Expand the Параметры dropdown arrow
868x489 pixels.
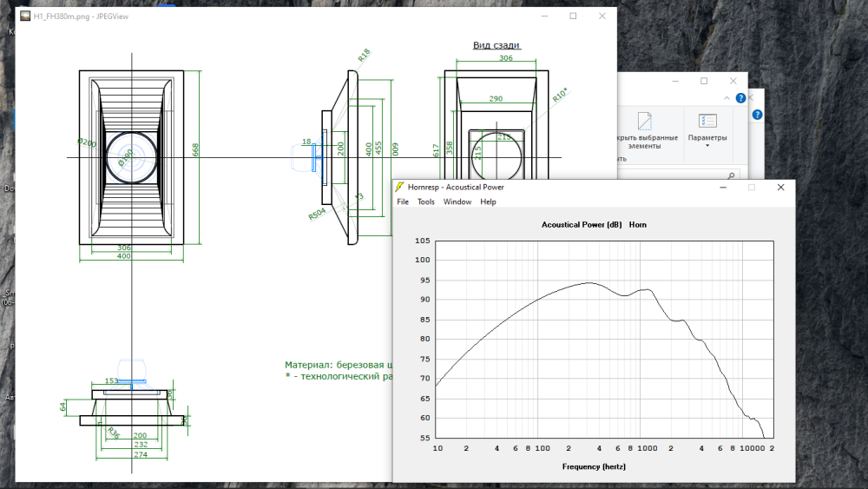click(707, 146)
